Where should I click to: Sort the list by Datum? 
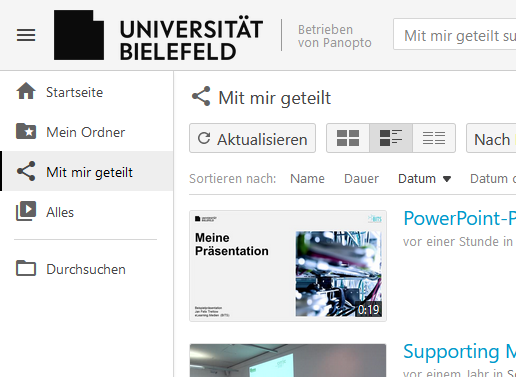click(x=417, y=179)
